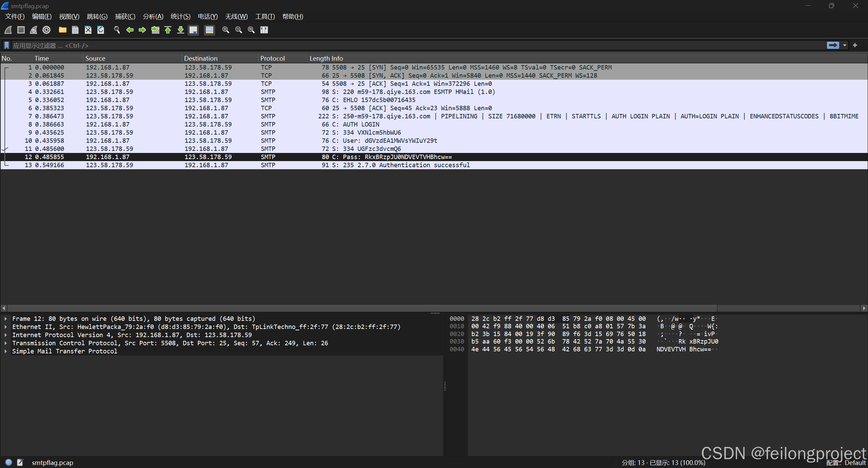This screenshot has width=868, height=468.
Task: Toggle packet list colorization
Action: click(210, 30)
